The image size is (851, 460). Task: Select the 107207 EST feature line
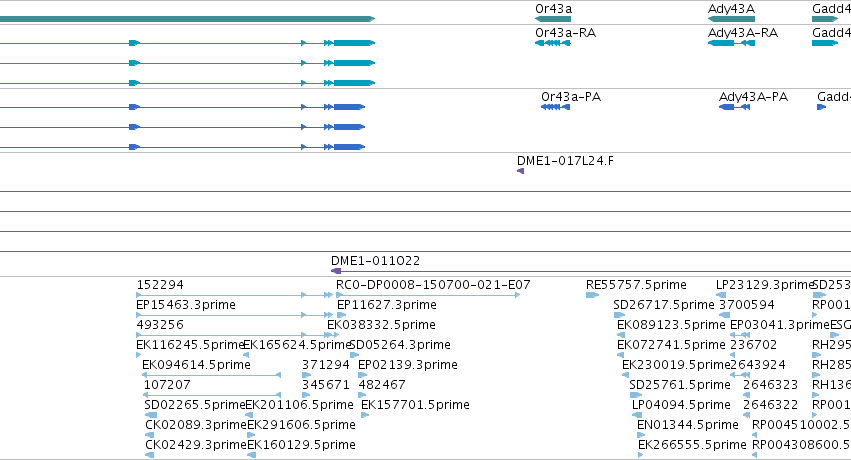point(211,395)
